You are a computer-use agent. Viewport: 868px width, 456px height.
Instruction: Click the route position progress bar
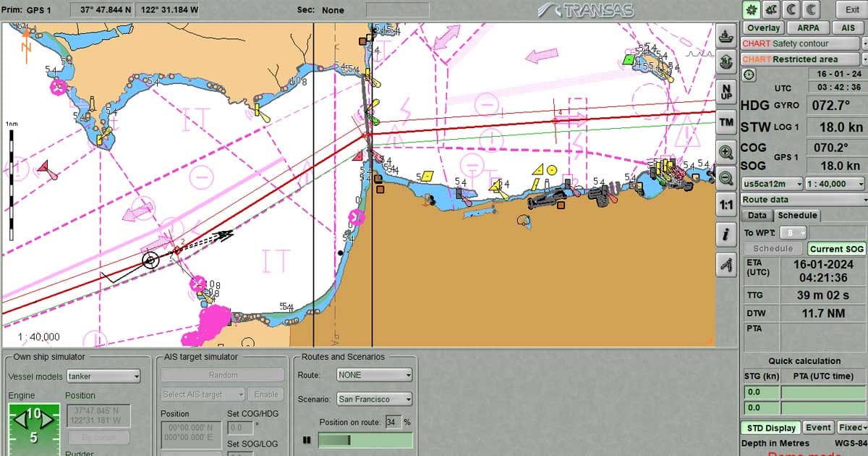[x=365, y=440]
